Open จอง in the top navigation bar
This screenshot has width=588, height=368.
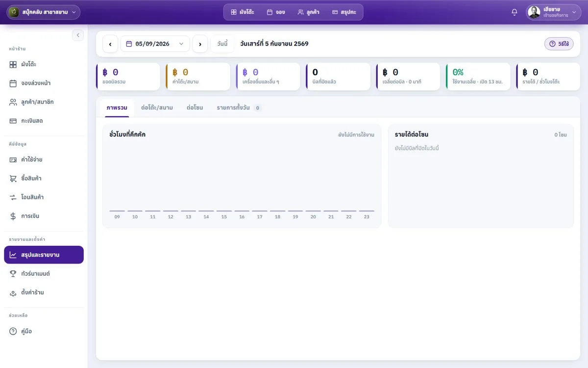(276, 12)
